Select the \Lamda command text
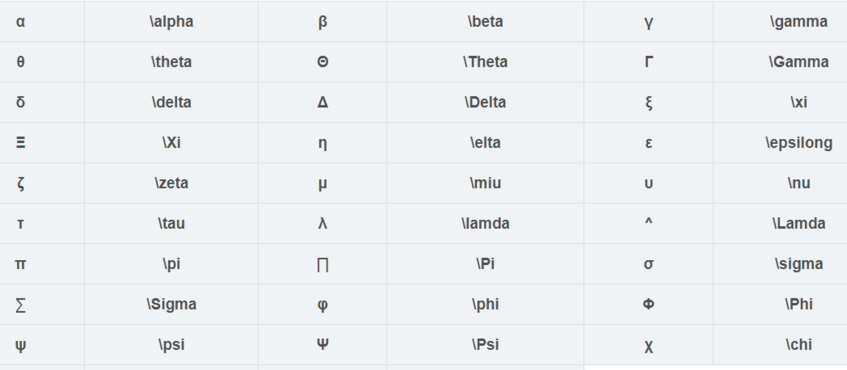This screenshot has width=847, height=370. coord(798,223)
